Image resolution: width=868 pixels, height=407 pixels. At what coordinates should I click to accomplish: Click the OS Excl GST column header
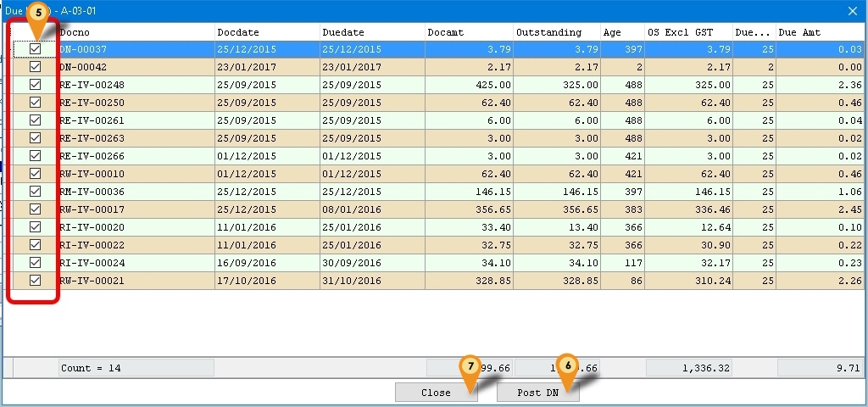pos(688,32)
